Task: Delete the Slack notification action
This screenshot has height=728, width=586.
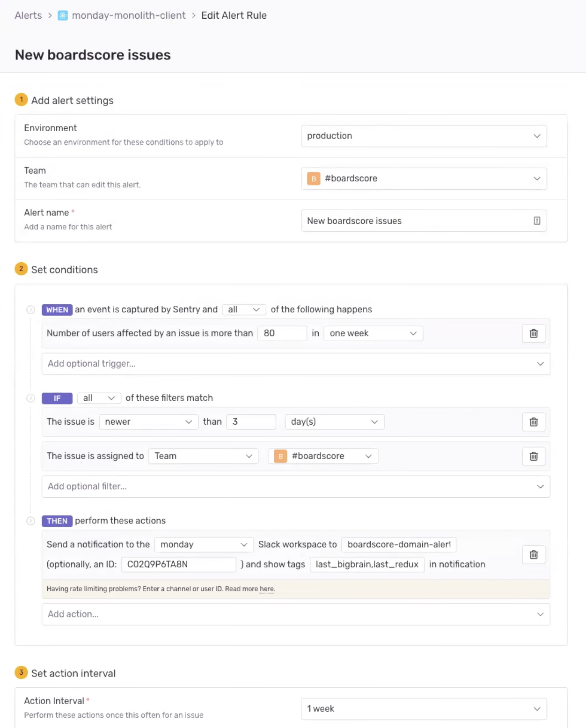Action: click(534, 555)
